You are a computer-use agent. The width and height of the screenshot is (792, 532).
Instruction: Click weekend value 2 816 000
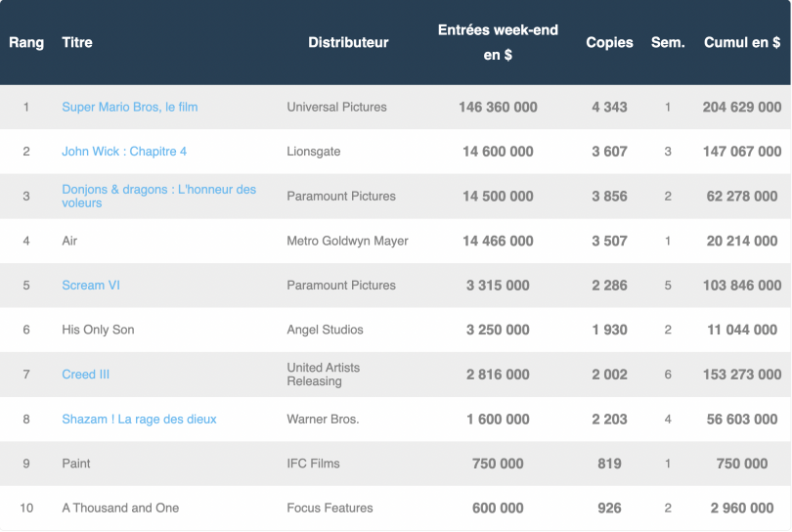(x=498, y=375)
